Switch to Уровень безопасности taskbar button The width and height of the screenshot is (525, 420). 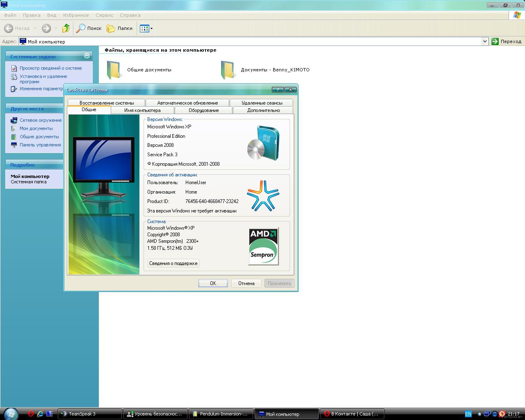click(x=155, y=414)
